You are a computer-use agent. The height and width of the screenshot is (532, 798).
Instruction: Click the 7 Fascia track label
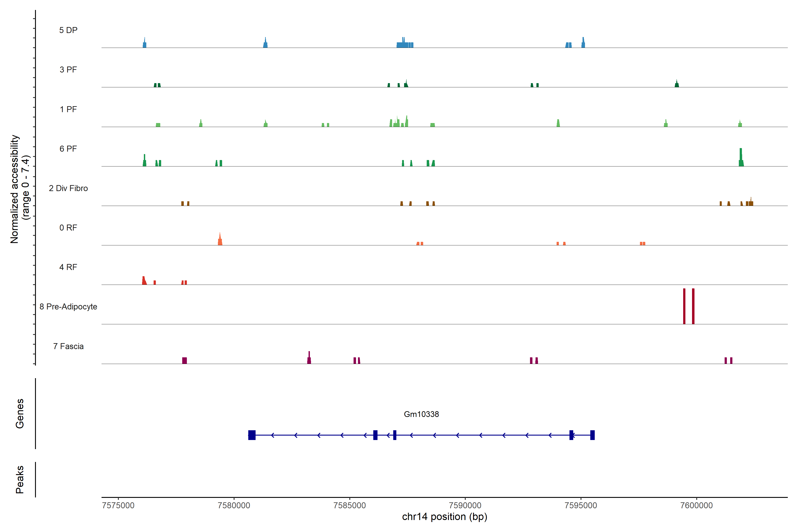[x=68, y=346]
